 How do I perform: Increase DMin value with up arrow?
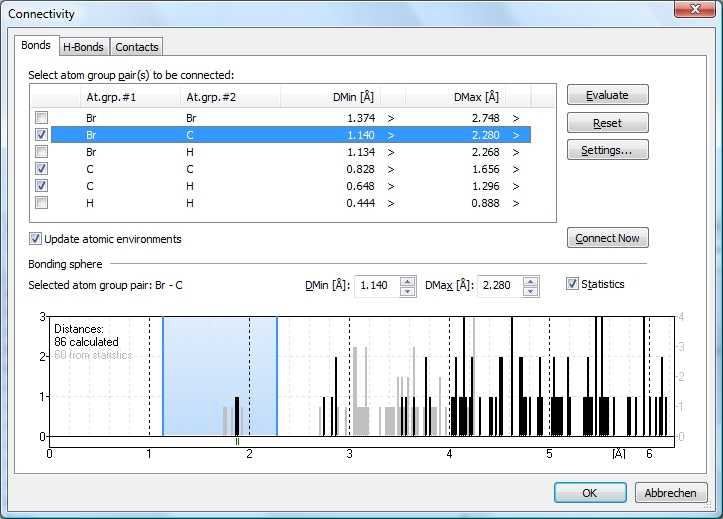[x=407, y=281]
